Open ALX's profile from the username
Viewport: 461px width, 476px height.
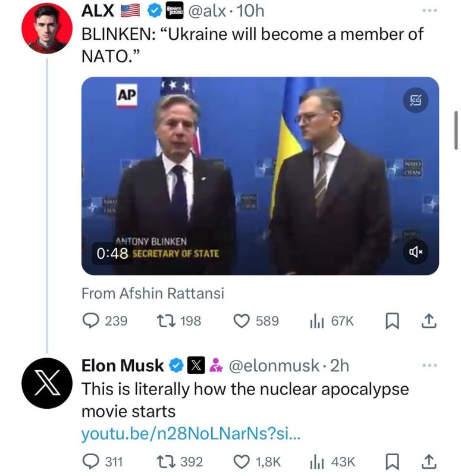pos(96,10)
